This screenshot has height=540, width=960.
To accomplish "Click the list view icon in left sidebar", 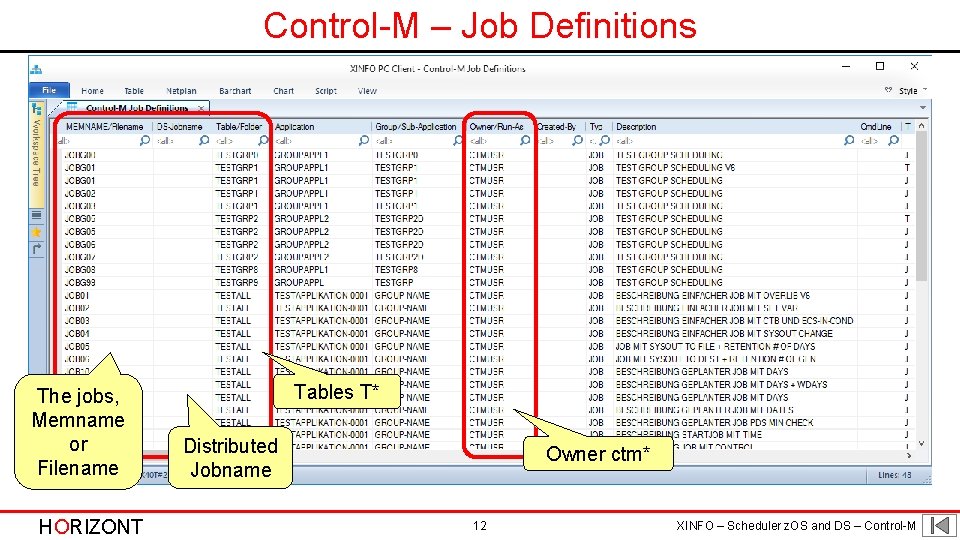I will pyautogui.click(x=37, y=215).
